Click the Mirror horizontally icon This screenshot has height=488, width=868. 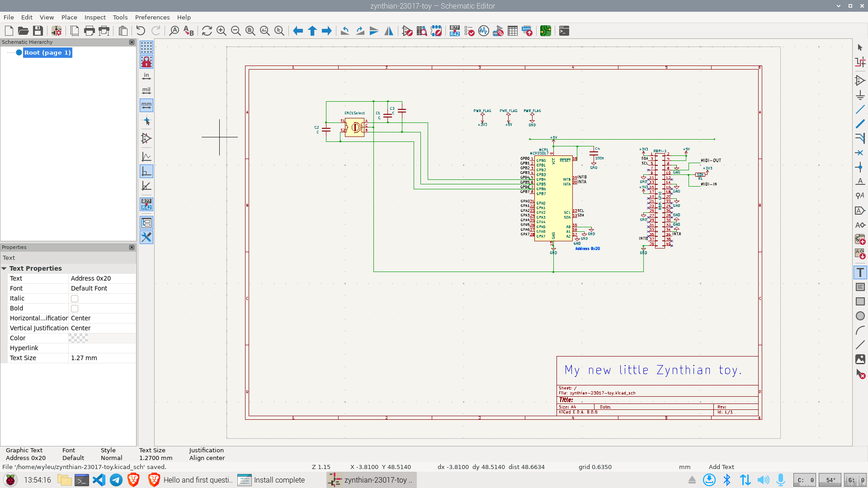click(x=388, y=31)
